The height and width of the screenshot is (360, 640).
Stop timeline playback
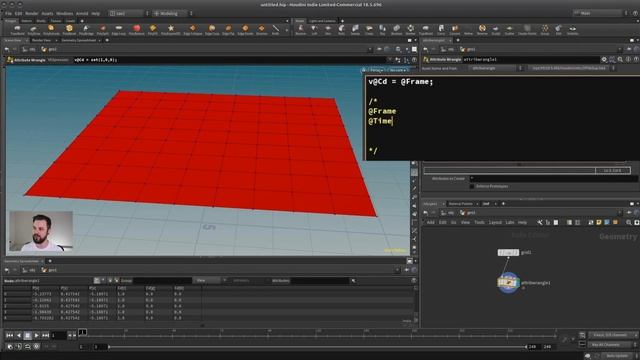(27, 336)
